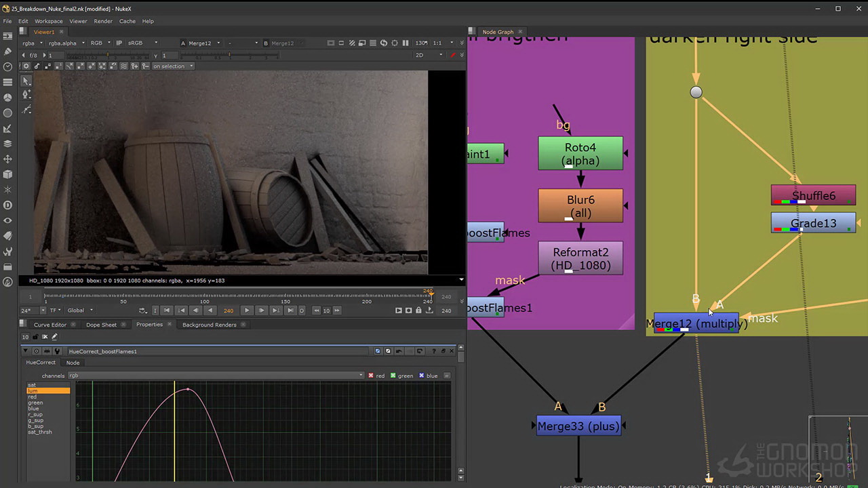Open the 2D view mode dropdown
Viewport: 868px width, 488px height.
(x=429, y=55)
